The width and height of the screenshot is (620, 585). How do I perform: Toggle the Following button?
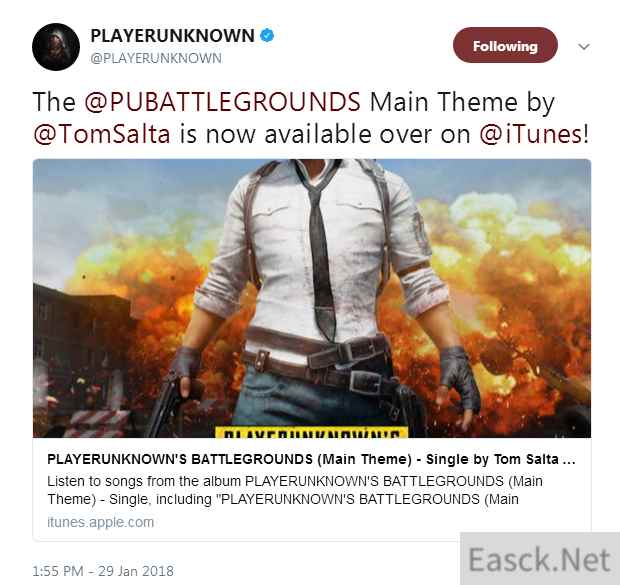point(505,45)
